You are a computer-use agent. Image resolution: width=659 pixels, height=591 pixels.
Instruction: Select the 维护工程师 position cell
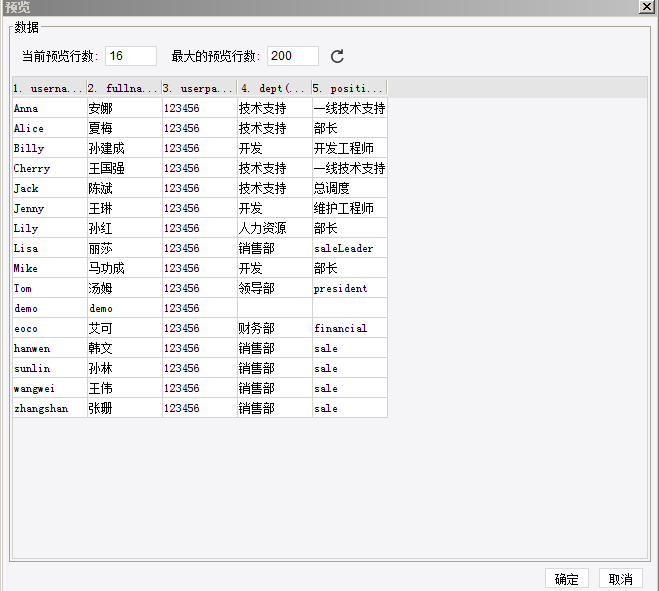[x=350, y=208]
